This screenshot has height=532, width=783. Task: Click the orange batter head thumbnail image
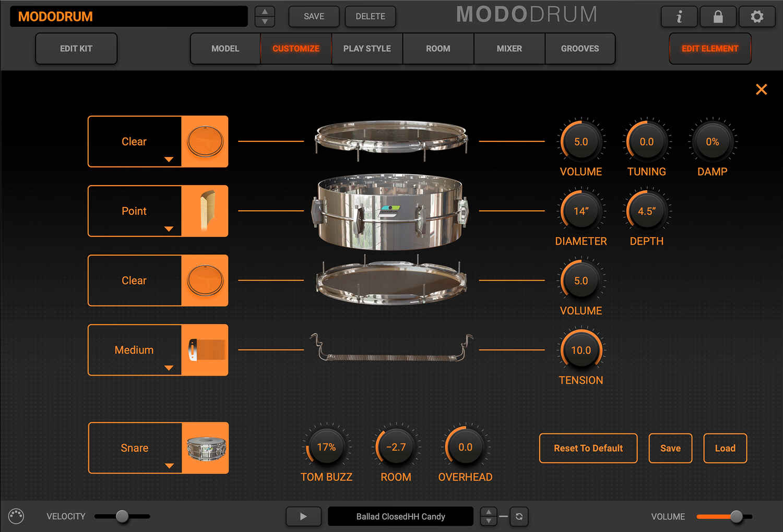[205, 141]
